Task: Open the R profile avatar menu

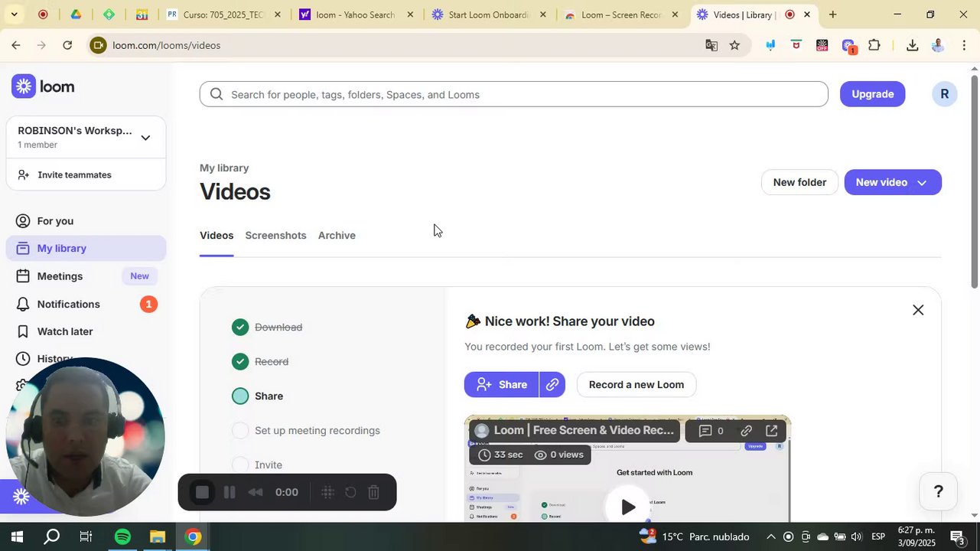Action: 944,94
